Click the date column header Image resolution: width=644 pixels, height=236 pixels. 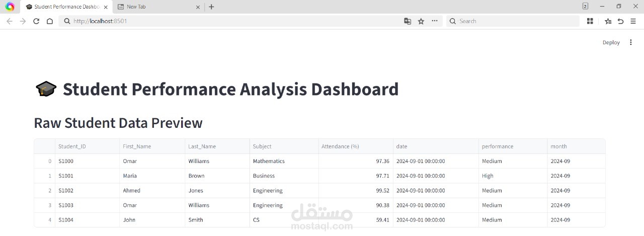(x=436, y=146)
